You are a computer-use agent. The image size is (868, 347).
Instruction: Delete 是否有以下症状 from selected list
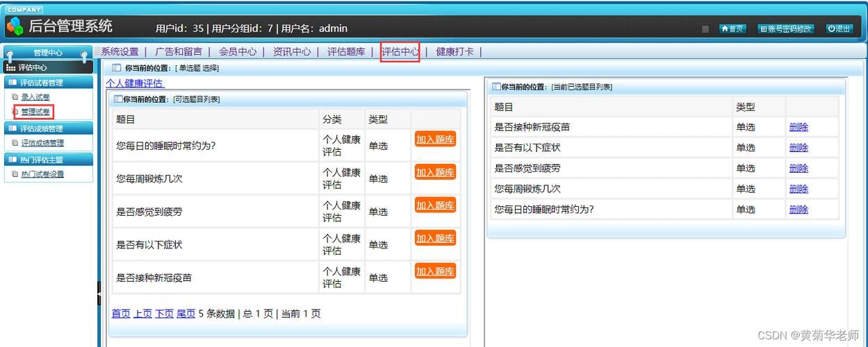(x=799, y=148)
